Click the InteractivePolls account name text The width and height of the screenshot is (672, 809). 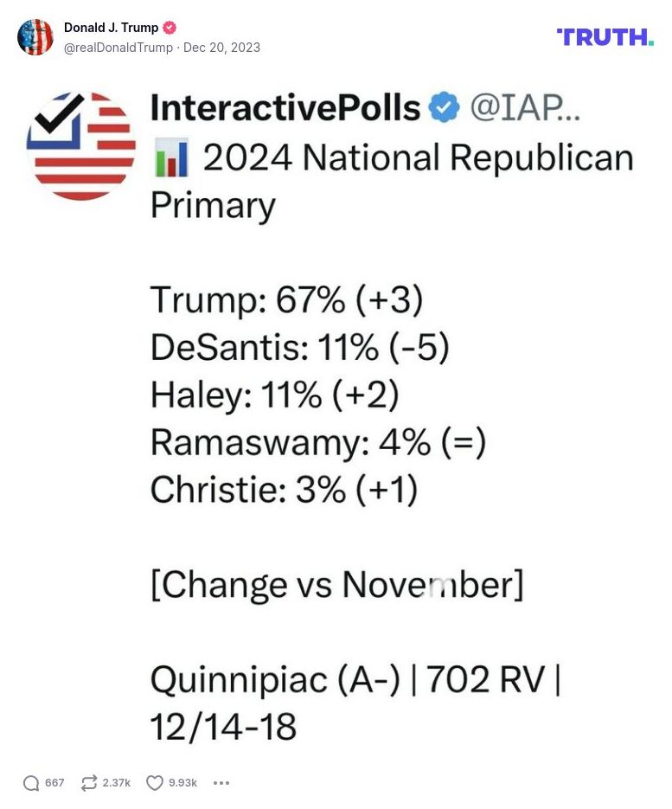pyautogui.click(x=285, y=108)
